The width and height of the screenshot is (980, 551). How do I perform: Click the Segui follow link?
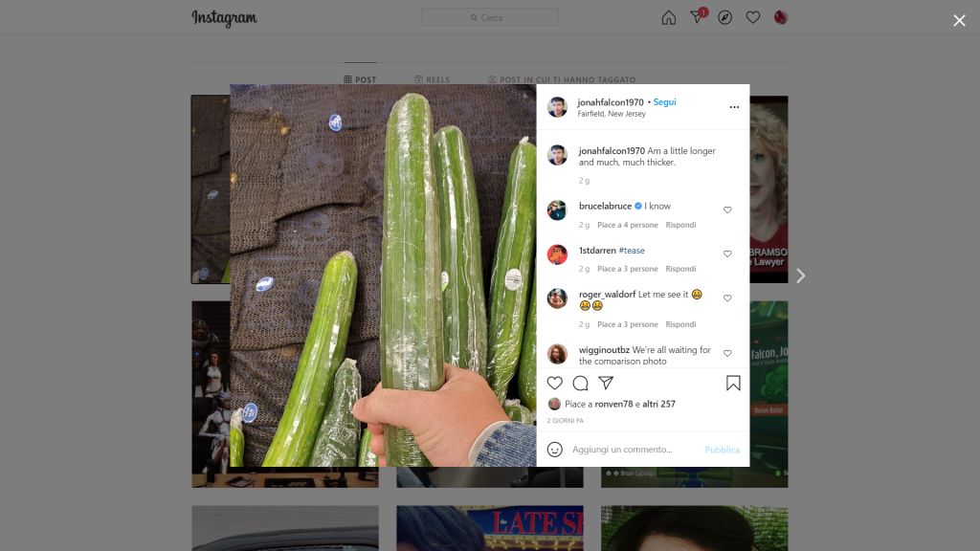coord(665,101)
